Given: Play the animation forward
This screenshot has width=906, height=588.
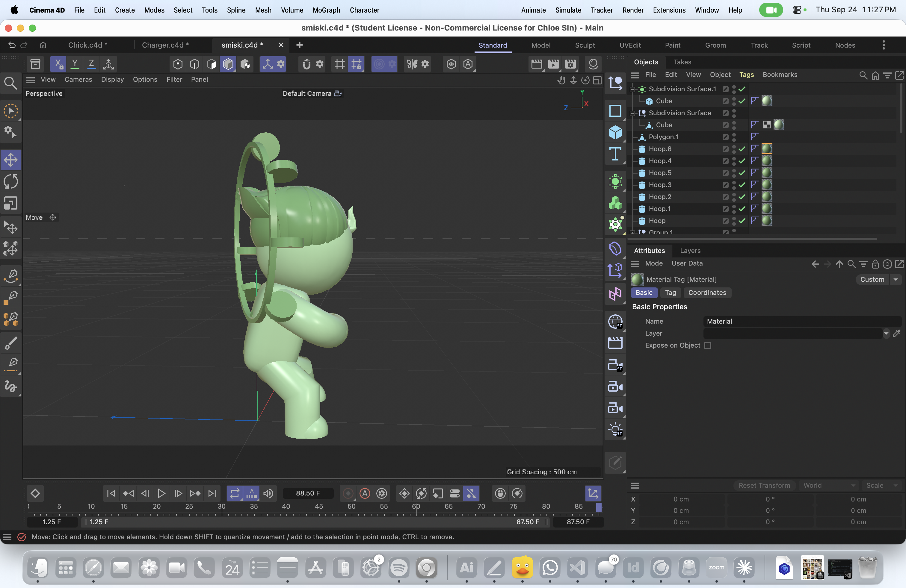Looking at the screenshot, I should 161,493.
